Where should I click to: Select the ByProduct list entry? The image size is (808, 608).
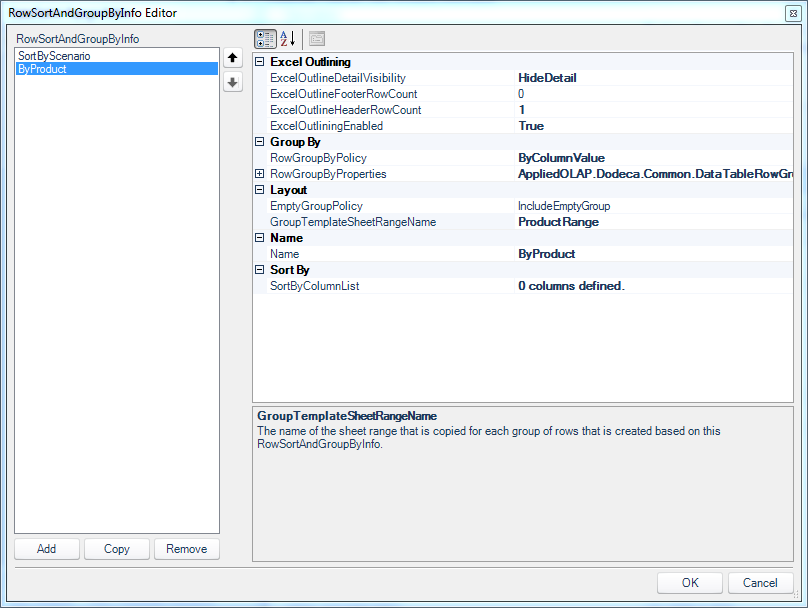coord(117,69)
